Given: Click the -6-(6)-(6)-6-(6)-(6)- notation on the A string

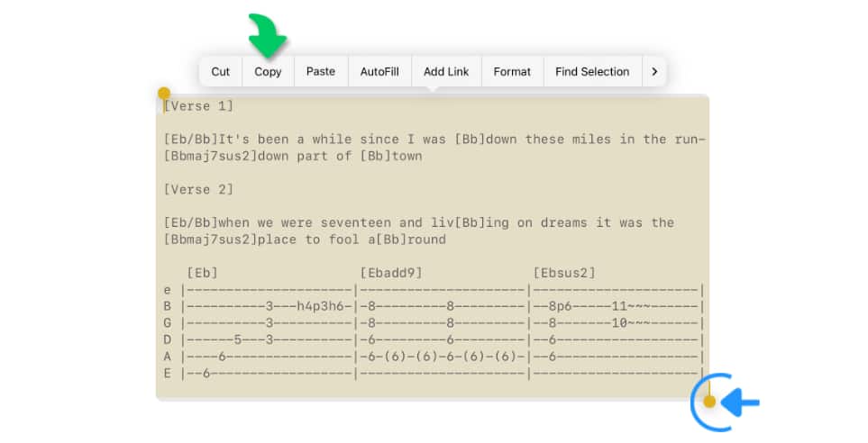Looking at the screenshot, I should tap(443, 357).
